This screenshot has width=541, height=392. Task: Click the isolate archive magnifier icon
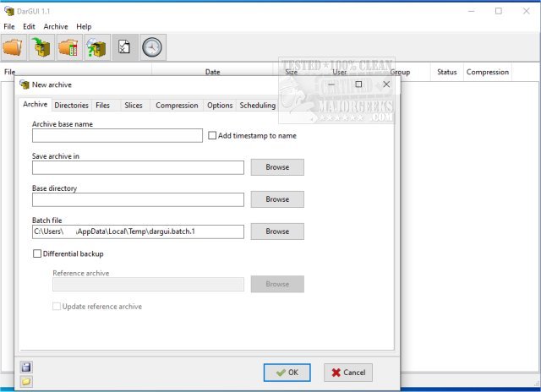[x=96, y=48]
